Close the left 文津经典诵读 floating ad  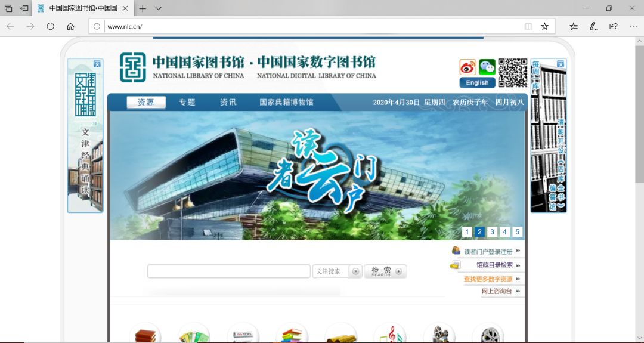point(97,64)
